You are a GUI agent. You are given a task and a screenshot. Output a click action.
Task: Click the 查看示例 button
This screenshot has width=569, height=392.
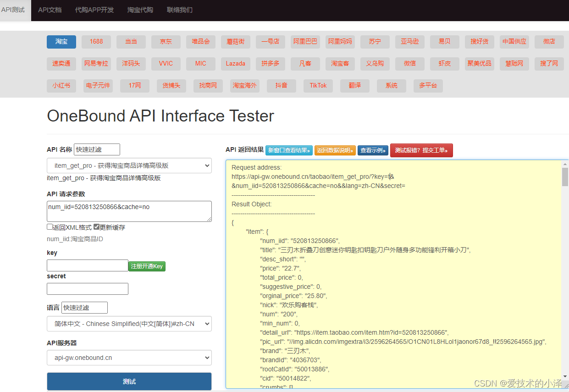(373, 150)
